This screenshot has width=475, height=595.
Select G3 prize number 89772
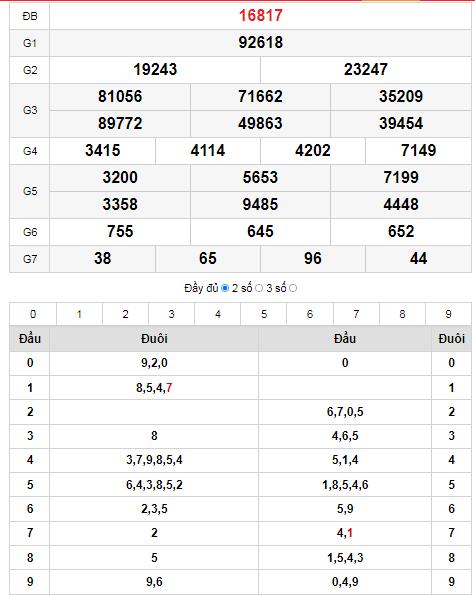120,123
